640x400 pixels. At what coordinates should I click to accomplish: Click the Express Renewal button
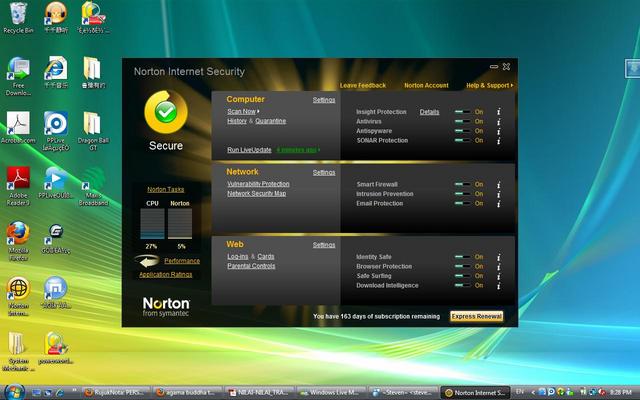(x=476, y=316)
